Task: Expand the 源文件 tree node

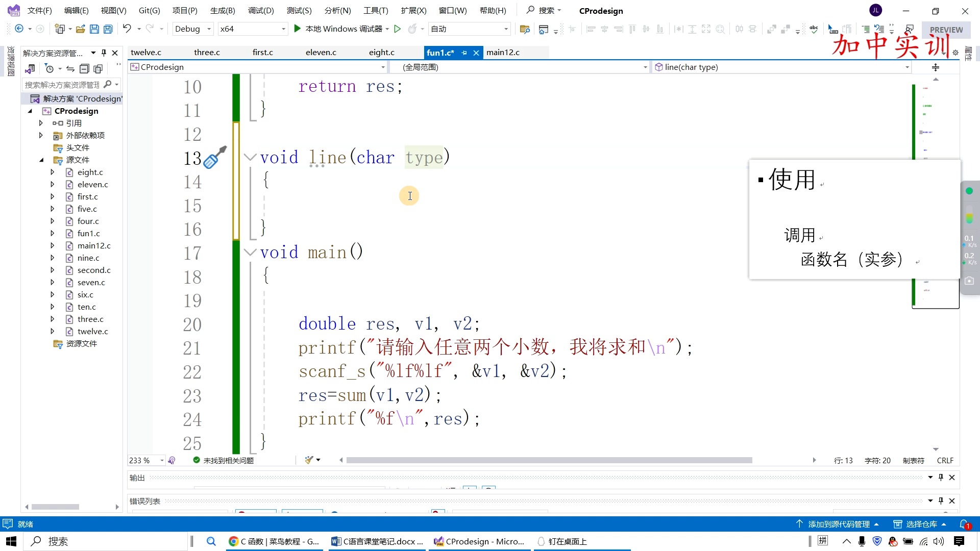Action: 42,160
